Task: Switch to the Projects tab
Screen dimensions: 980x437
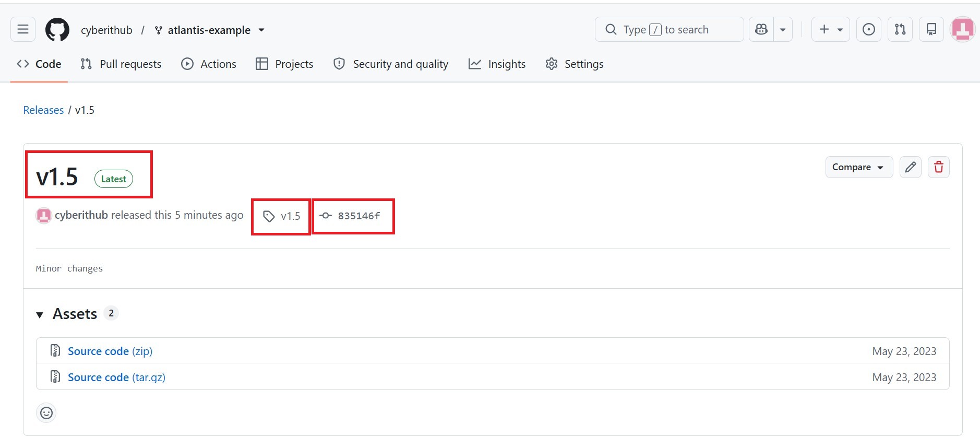Action: [x=284, y=64]
